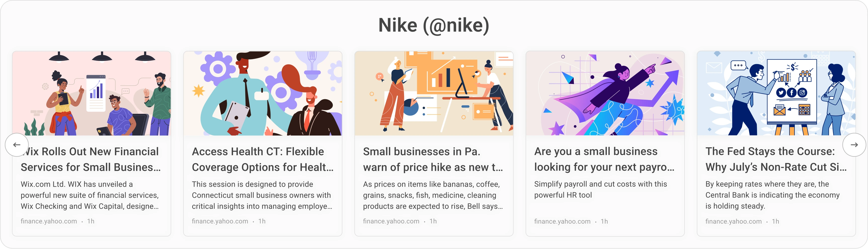Click the previous arrow carousel button
Image resolution: width=868 pixels, height=249 pixels.
tap(17, 145)
